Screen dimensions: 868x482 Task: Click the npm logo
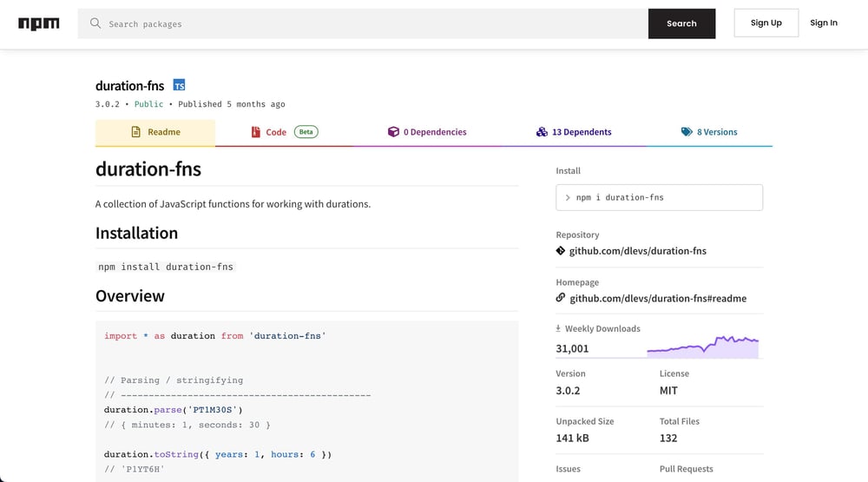[39, 23]
